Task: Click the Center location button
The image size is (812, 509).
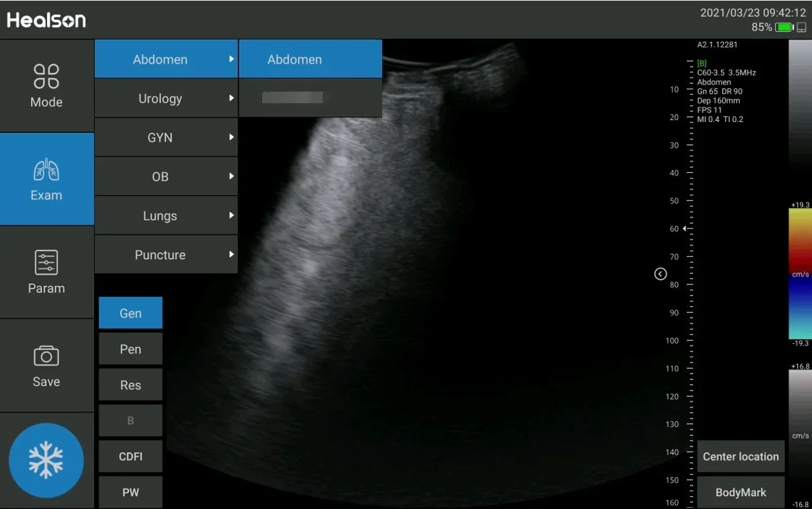Action: coord(741,457)
